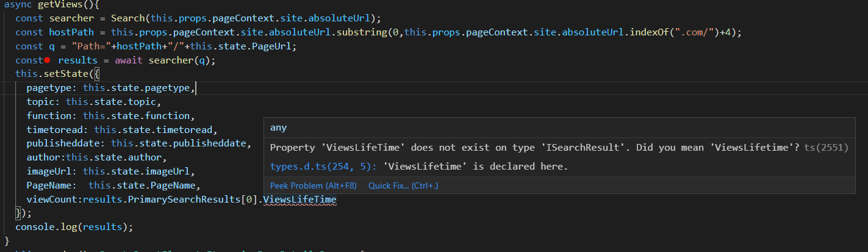Click this.state.imageUrl value
Image resolution: width=868 pixels, height=252 pixels.
tap(135, 171)
